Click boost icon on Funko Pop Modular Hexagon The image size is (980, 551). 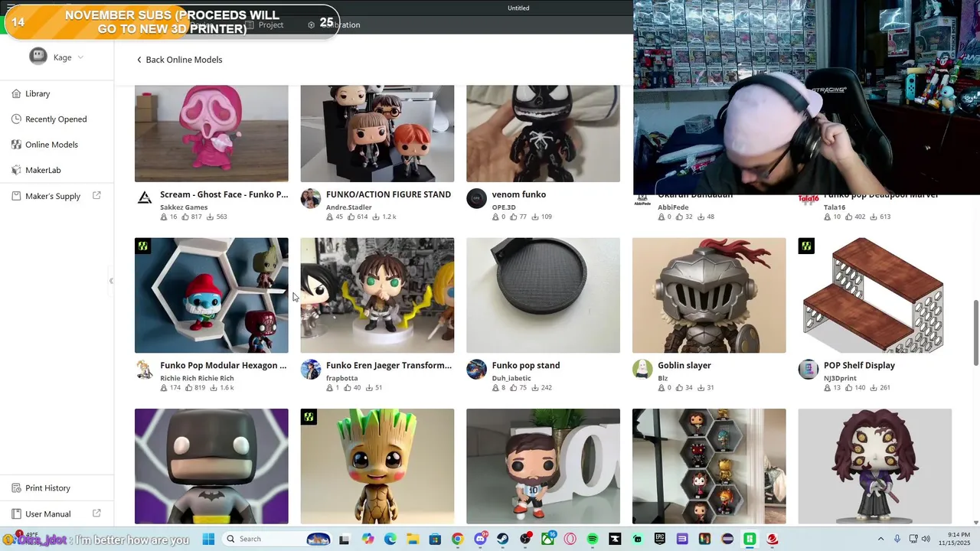(x=164, y=388)
